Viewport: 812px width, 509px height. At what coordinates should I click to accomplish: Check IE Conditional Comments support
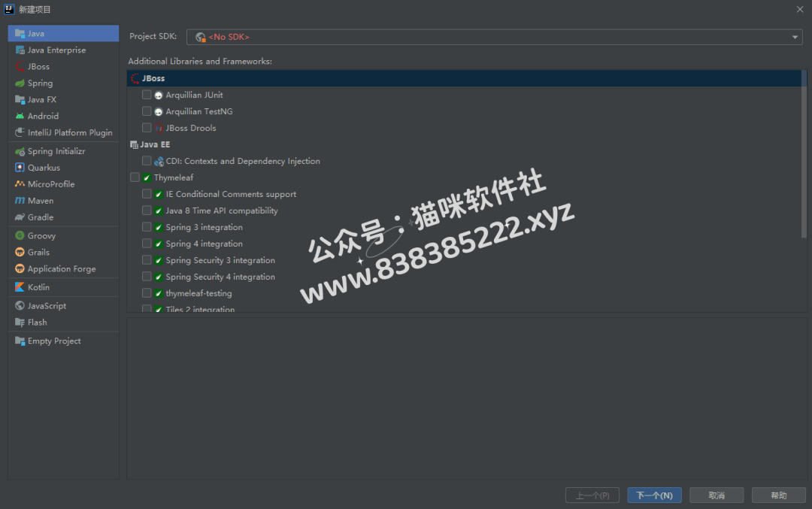click(147, 194)
